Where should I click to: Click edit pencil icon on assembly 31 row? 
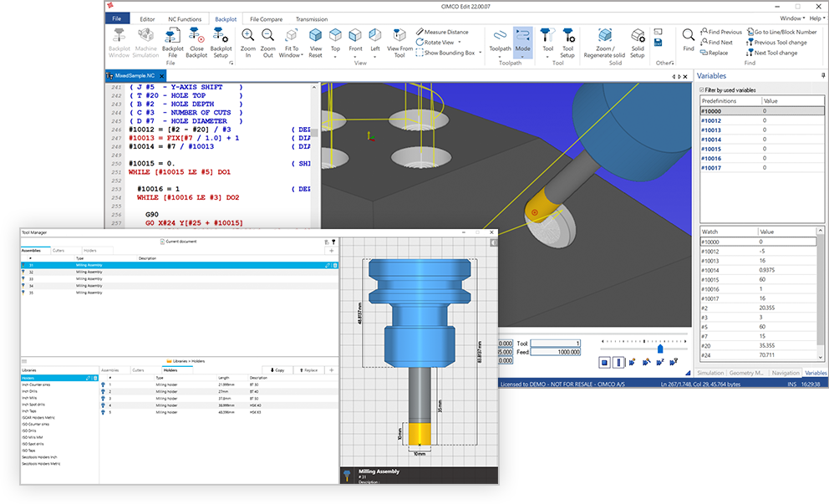pos(328,265)
